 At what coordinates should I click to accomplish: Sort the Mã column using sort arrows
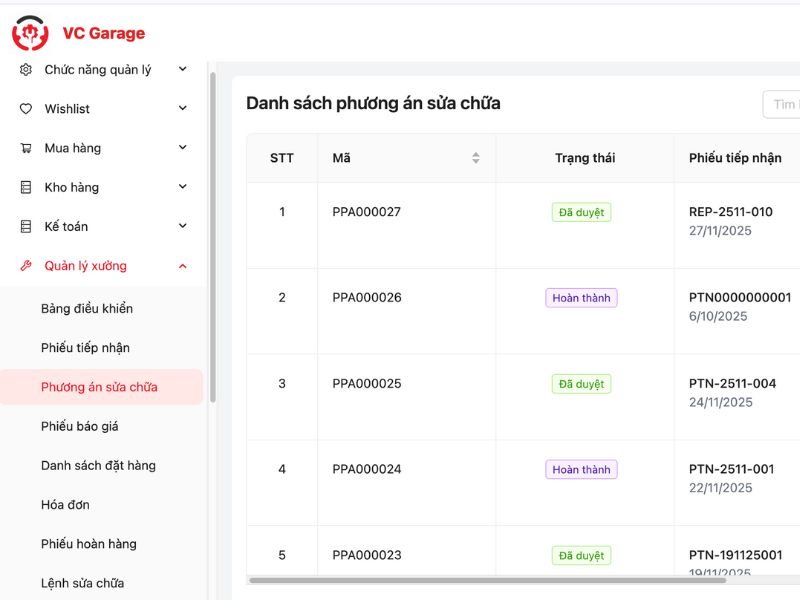[476, 158]
